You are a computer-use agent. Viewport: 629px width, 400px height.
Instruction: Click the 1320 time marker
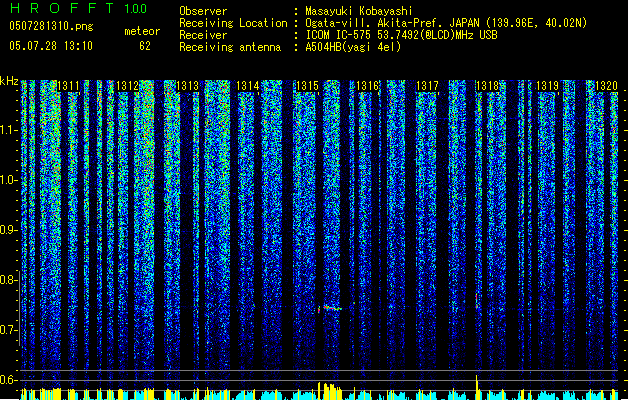coord(606,86)
